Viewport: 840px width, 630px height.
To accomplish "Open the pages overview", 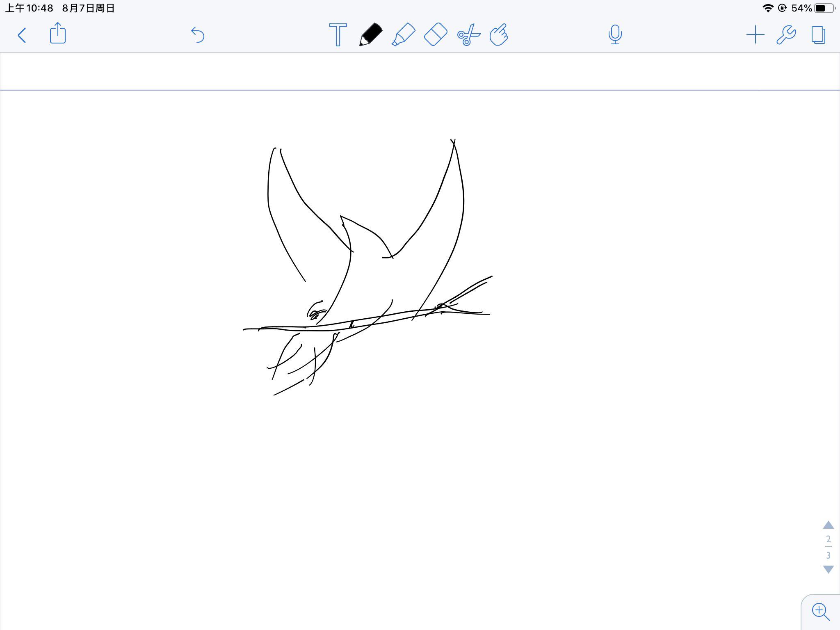I will [x=818, y=35].
